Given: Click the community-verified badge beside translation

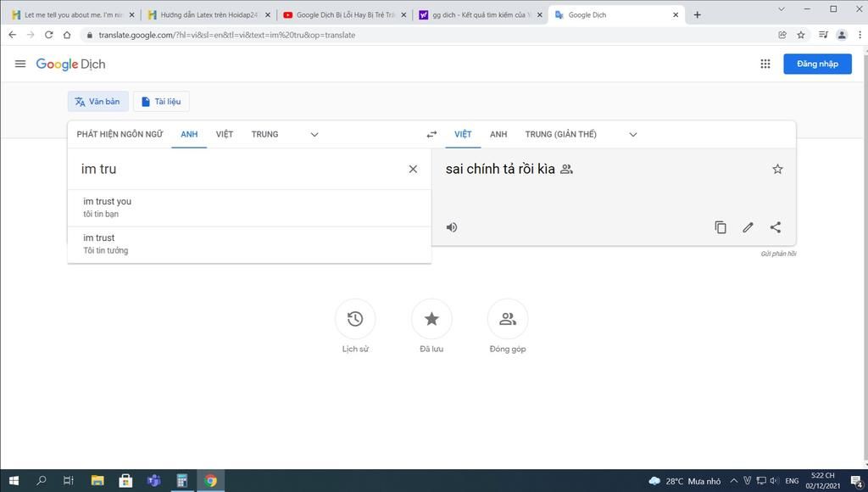Looking at the screenshot, I should [x=566, y=170].
